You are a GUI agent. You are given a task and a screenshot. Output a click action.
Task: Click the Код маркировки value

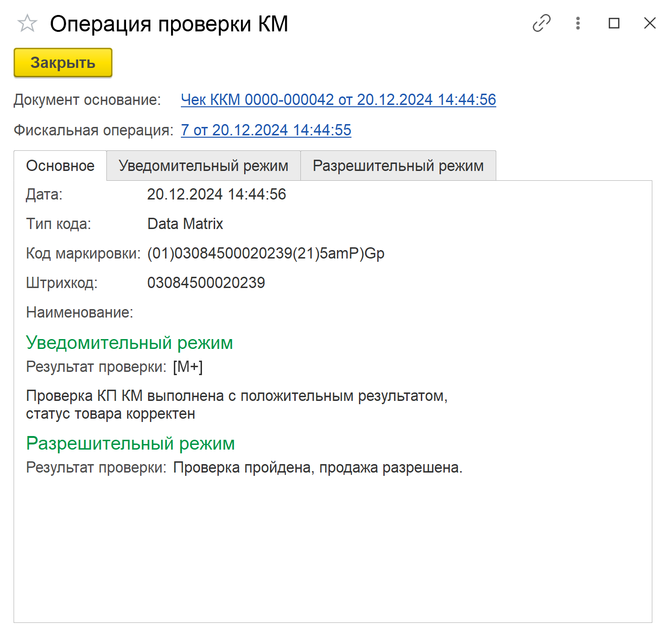(x=266, y=253)
